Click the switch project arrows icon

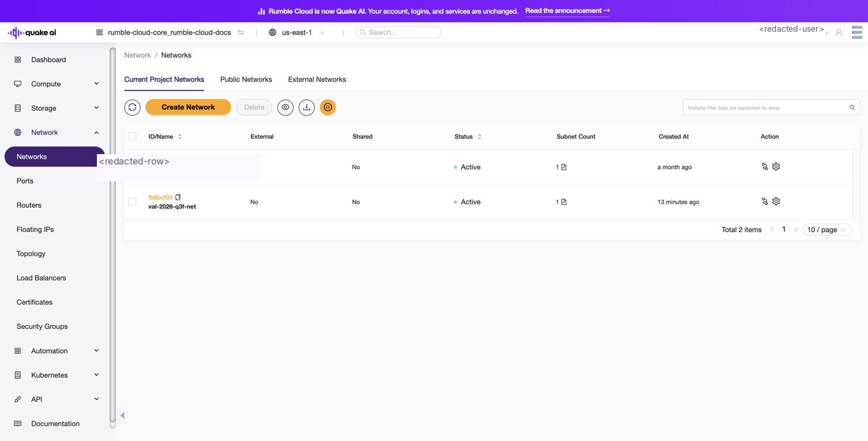pos(241,32)
